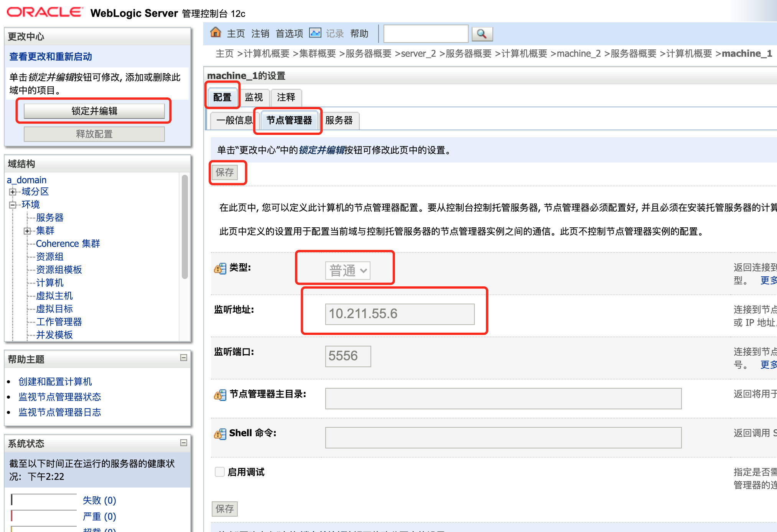Click the 失败 status progress bar
Image resolution: width=777 pixels, height=532 pixels.
click(44, 500)
